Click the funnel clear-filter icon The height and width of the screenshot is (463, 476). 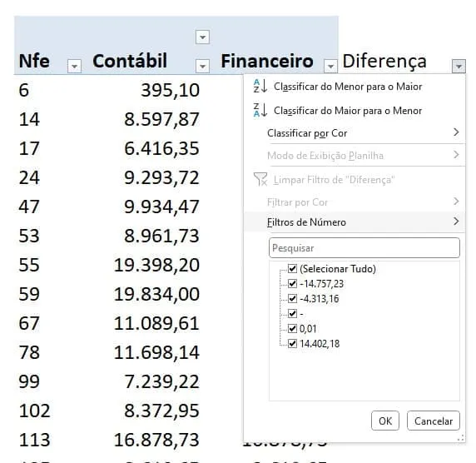coord(260,179)
